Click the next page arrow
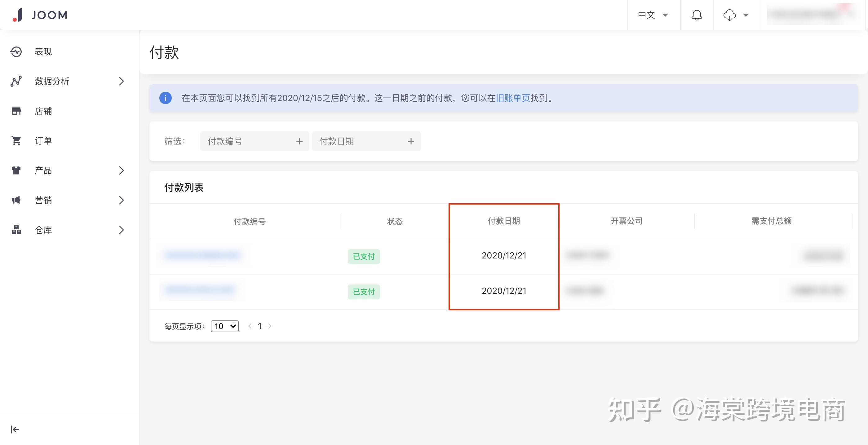 268,326
